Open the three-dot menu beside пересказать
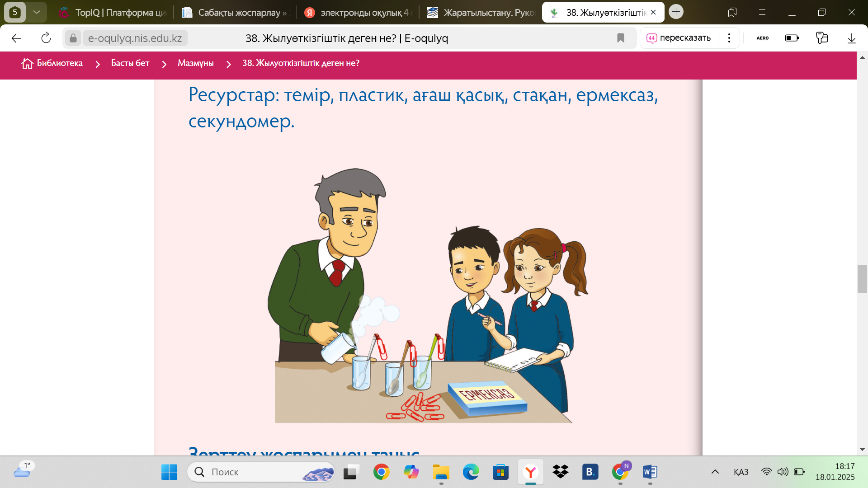This screenshot has height=488, width=868. [729, 38]
